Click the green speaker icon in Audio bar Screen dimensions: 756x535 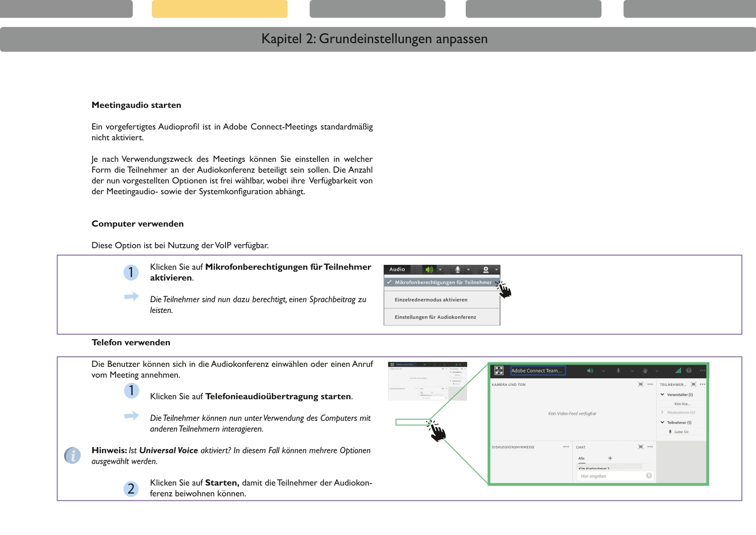pos(429,269)
